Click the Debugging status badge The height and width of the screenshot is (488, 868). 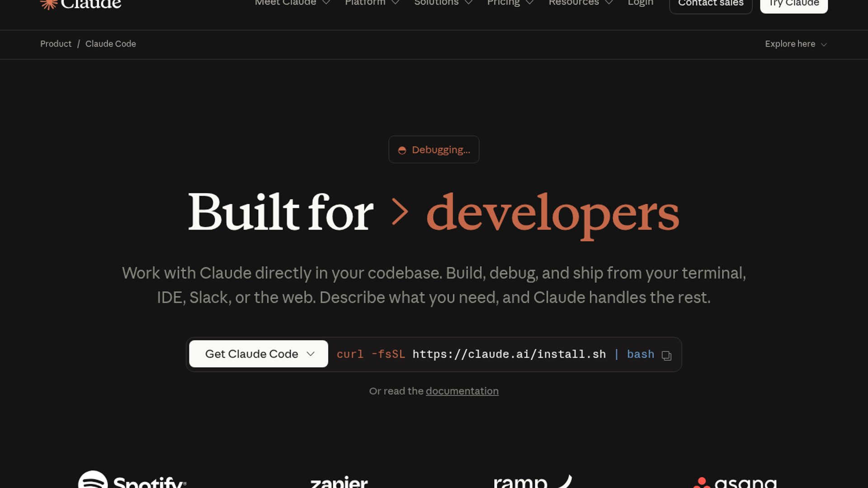[x=434, y=150]
